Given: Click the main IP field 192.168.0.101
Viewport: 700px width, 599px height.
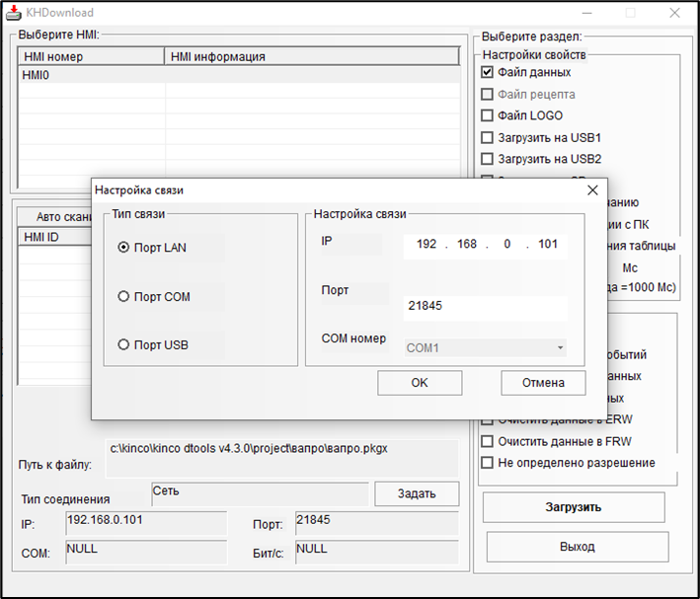Looking at the screenshot, I should (x=146, y=523).
